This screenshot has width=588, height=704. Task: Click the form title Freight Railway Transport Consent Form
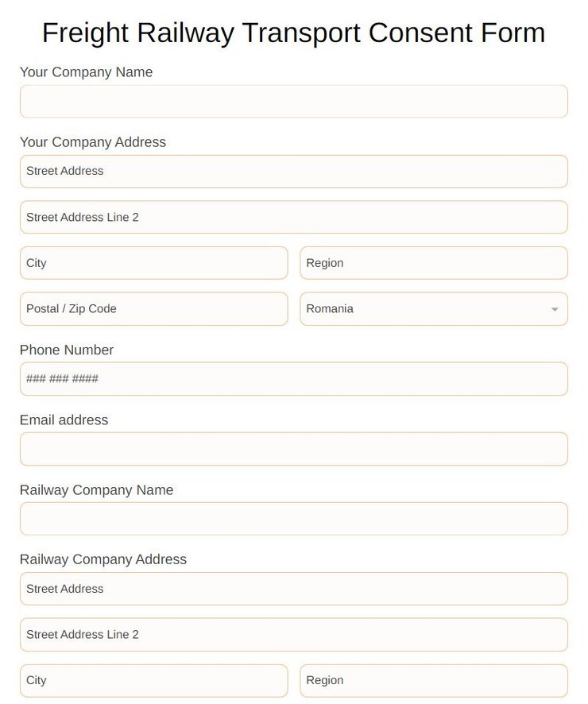(x=293, y=33)
